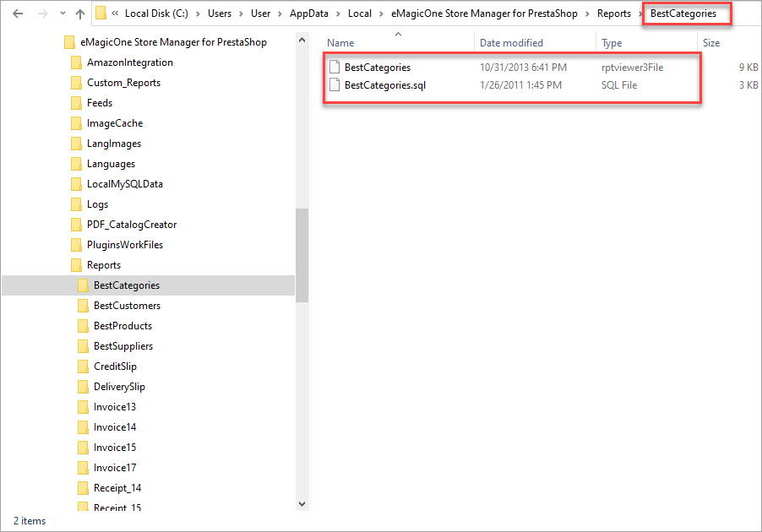762x532 pixels.
Task: Open the chevron after Local Disk (C:)
Action: (198, 14)
